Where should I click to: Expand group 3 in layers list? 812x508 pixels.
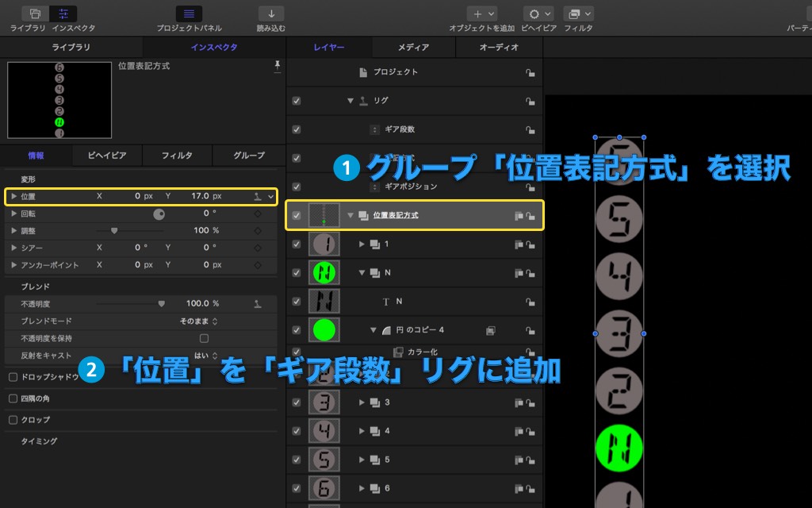pyautogui.click(x=362, y=402)
